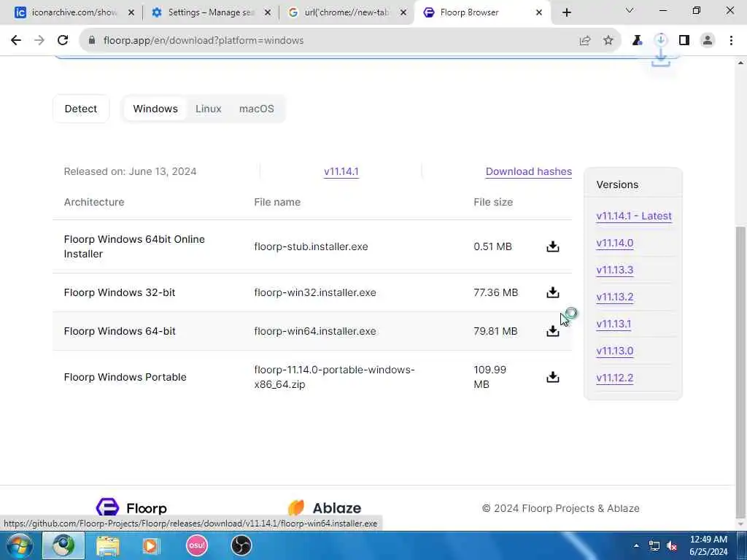Click the floorp-win64.installer.exe file name
Screen dimensions: 747x560
pyautogui.click(x=315, y=331)
